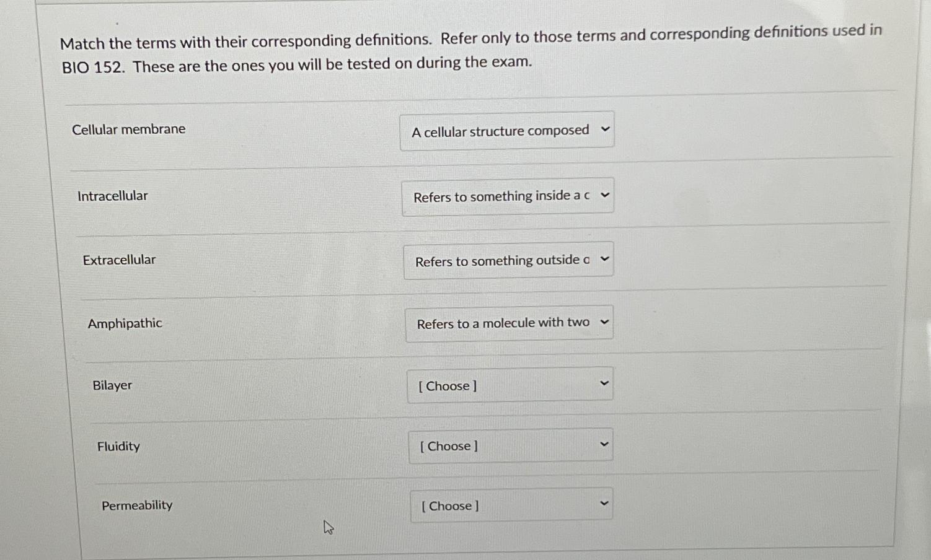Select the term label Amphipathic
This screenshot has height=560, width=931.
tap(125, 323)
